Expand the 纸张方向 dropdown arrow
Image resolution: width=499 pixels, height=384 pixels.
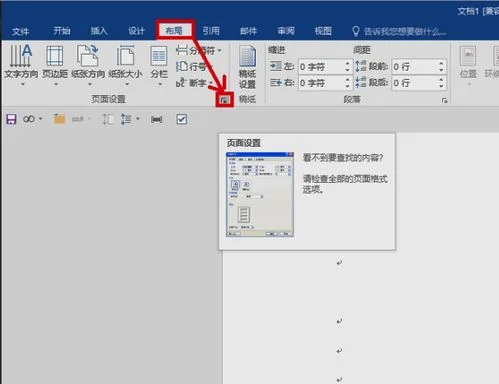click(x=90, y=84)
